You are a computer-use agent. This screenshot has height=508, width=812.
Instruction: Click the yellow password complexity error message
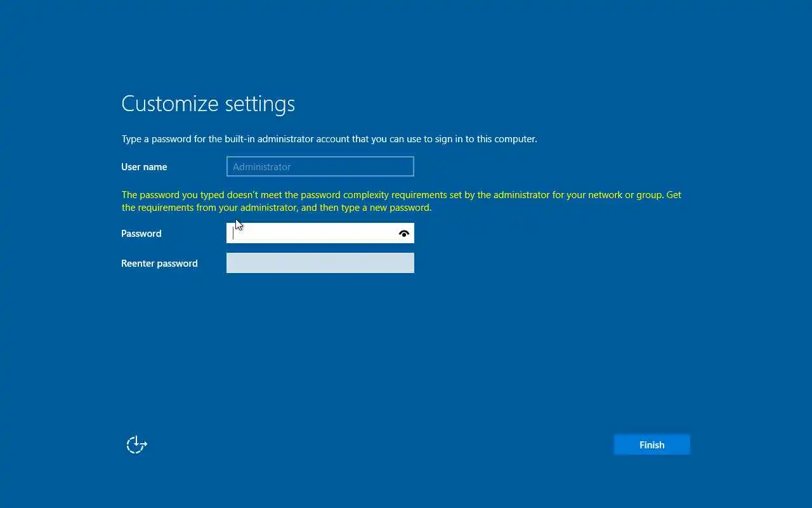[401, 201]
